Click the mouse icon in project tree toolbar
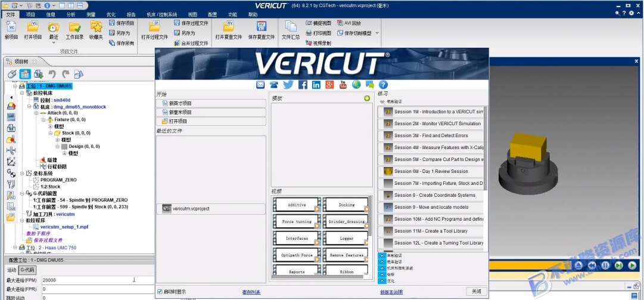The height and width of the screenshot is (300, 644). coord(12,74)
